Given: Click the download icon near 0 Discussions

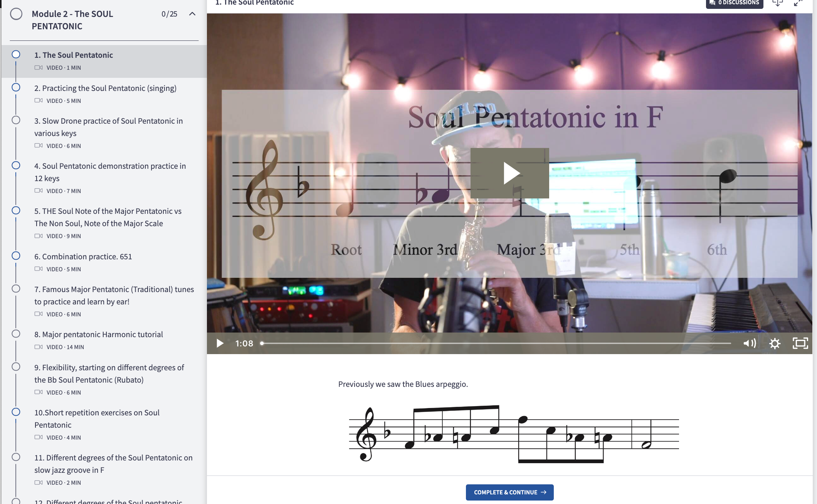Looking at the screenshot, I should coord(777,3).
